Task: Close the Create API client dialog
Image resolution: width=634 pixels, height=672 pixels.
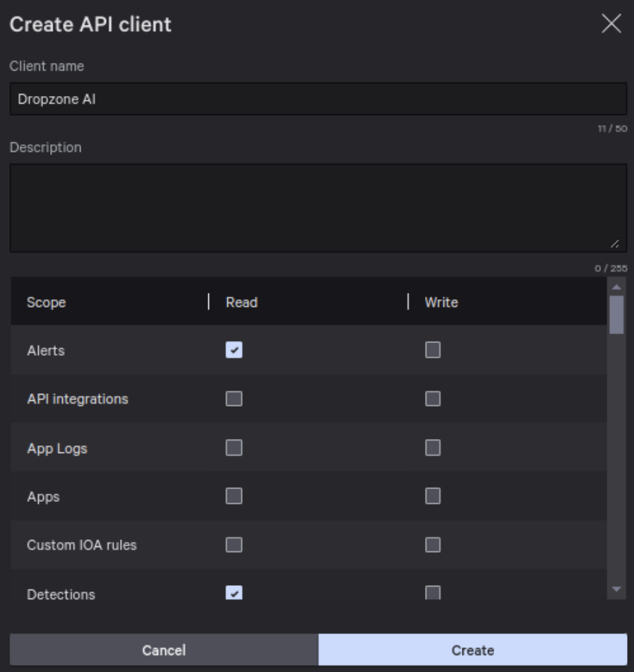Action: coord(611,24)
